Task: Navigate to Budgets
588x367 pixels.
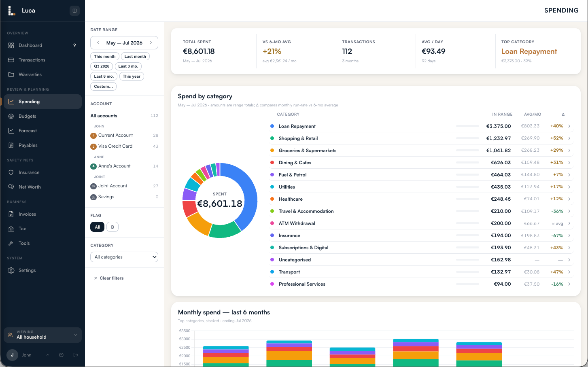Action: (x=42, y=116)
